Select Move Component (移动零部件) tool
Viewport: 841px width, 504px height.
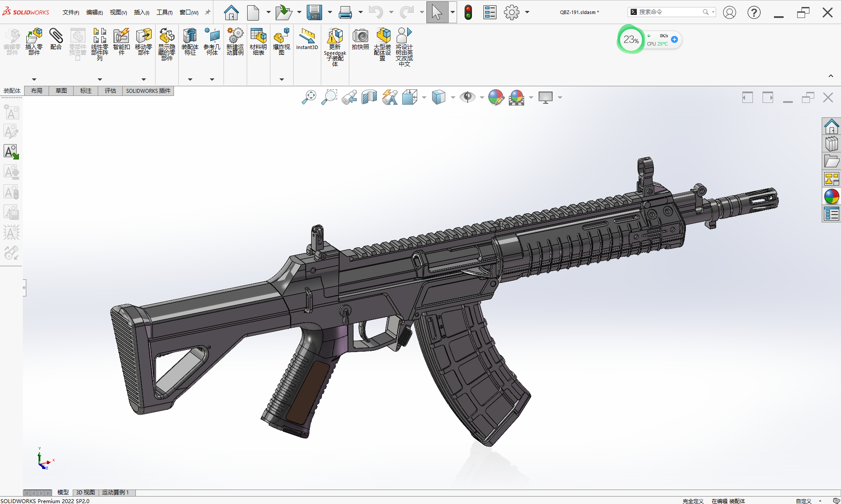[144, 36]
